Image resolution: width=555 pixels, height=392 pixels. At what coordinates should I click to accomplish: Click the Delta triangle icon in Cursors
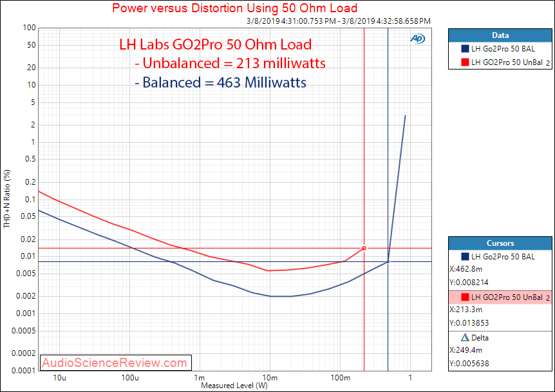pos(465,337)
